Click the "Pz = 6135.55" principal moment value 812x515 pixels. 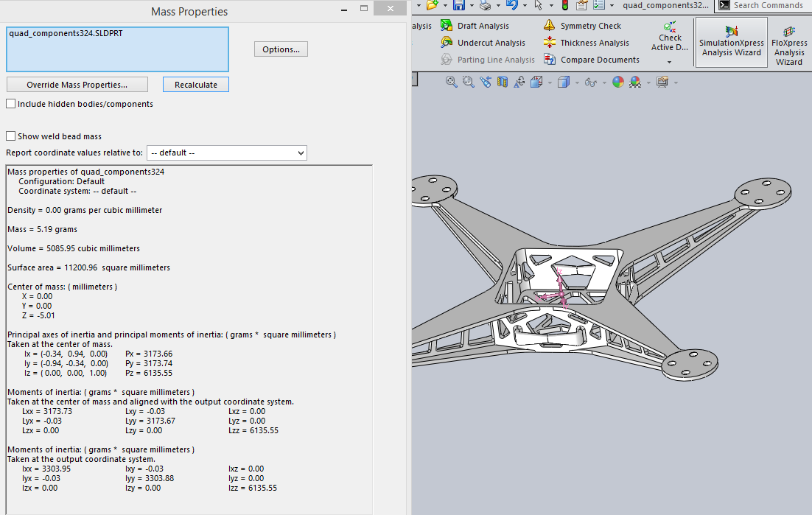click(x=149, y=373)
